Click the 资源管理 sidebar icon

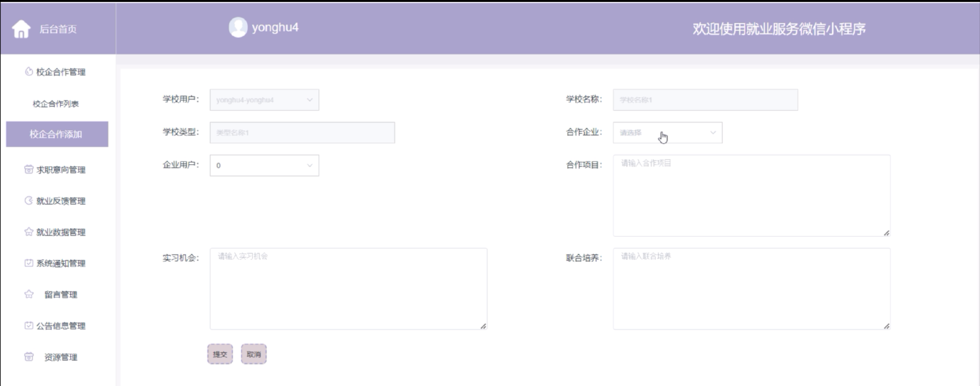[x=29, y=357]
